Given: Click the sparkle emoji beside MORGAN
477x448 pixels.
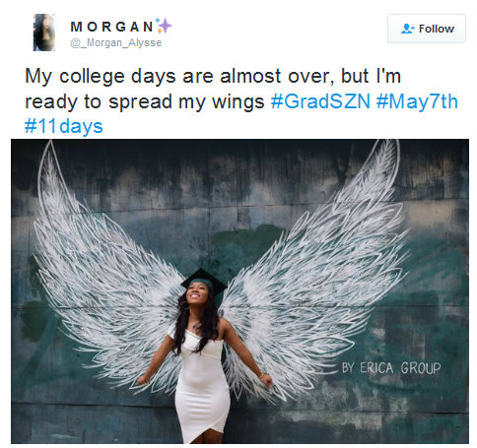Looking at the screenshot, I should [164, 26].
